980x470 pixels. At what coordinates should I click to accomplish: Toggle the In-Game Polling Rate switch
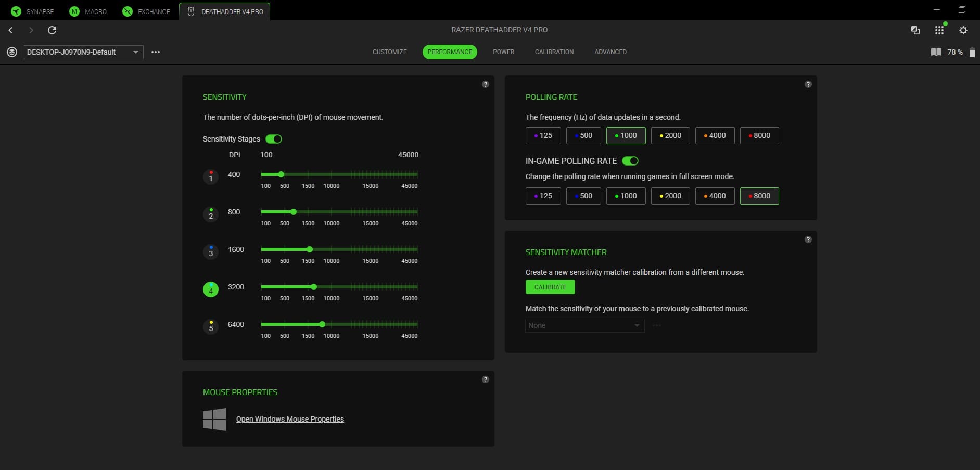630,161
